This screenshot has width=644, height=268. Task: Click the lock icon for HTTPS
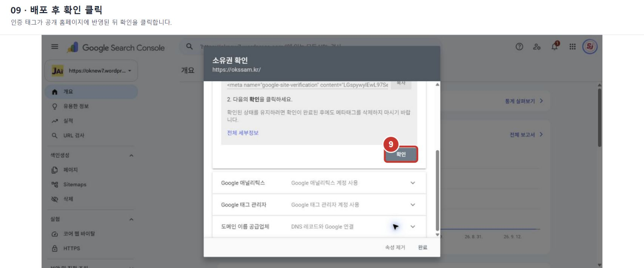(x=55, y=248)
